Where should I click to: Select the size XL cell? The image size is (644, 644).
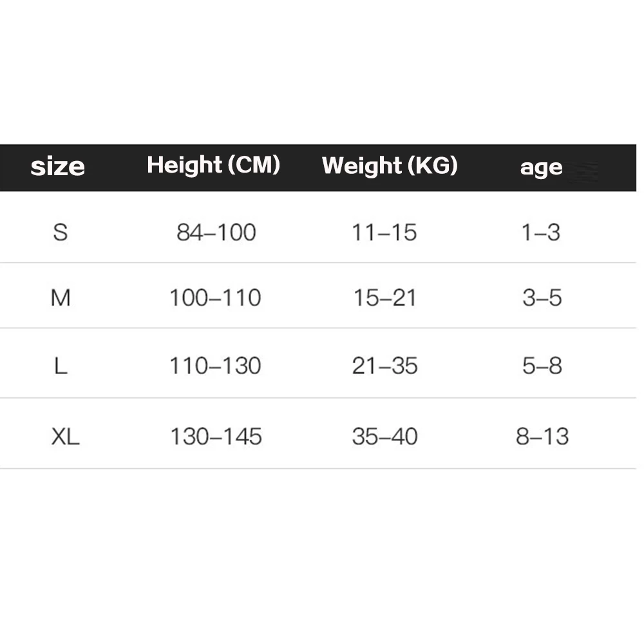65,437
